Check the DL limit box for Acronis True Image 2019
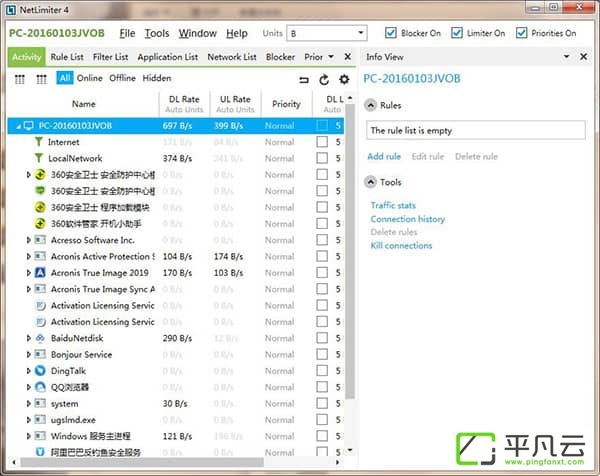The height and width of the screenshot is (476, 600). pos(322,272)
